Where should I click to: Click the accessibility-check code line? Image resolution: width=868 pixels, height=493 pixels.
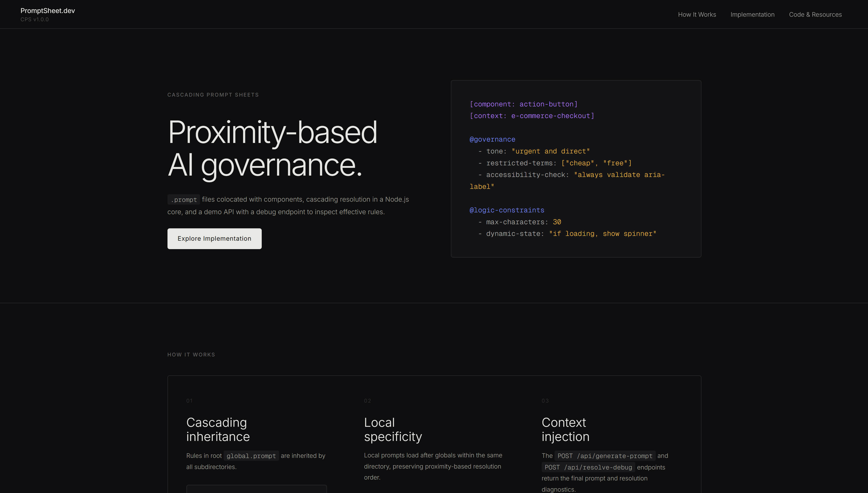point(567,181)
